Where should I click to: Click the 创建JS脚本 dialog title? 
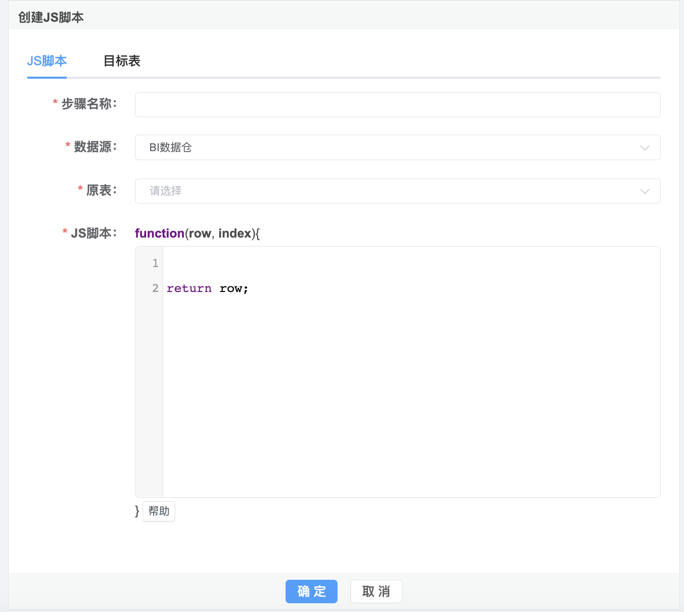[51, 17]
